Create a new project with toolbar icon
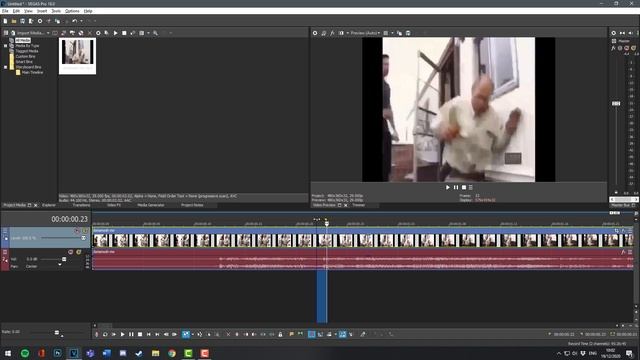This screenshot has width=640, height=360. [5, 21]
